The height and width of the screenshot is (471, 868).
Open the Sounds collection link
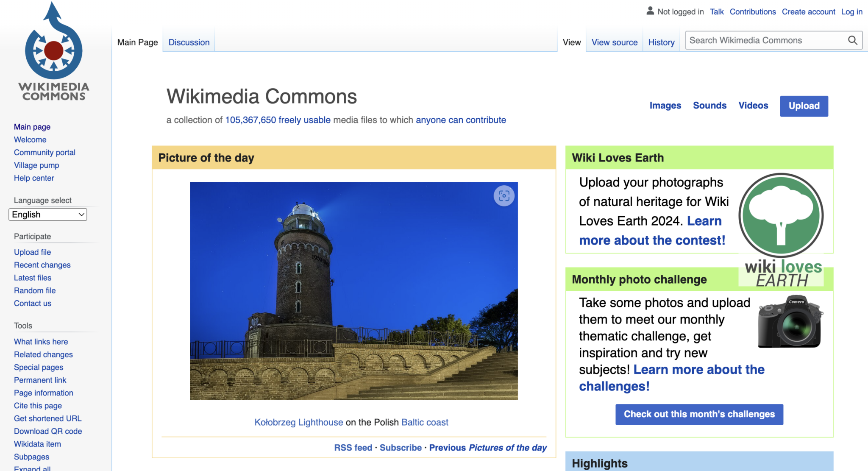(709, 105)
